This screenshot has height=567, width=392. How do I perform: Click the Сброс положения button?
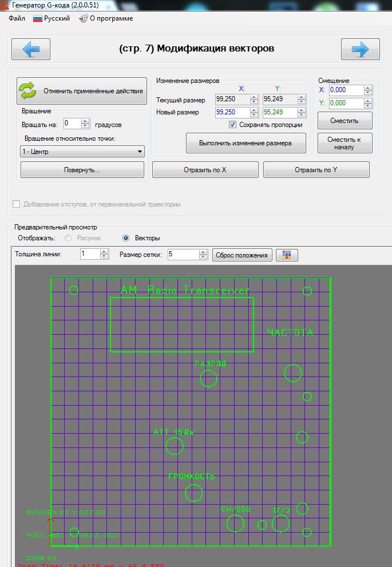(242, 255)
